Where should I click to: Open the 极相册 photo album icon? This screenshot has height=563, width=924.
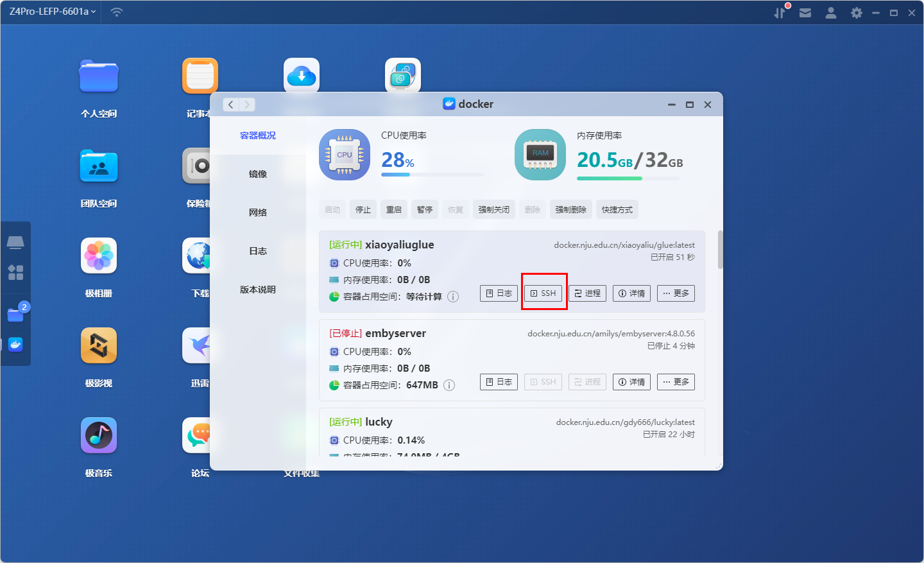point(99,256)
